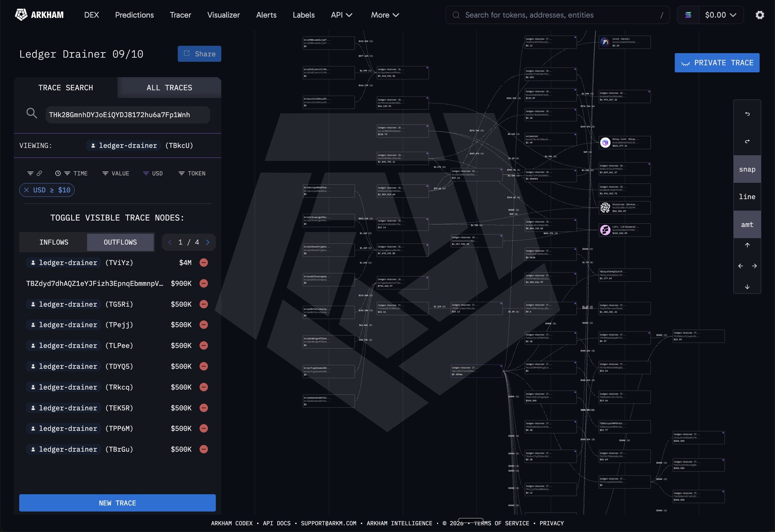Toggle amt display in graph toolbar
The image size is (775, 532).
tap(747, 224)
